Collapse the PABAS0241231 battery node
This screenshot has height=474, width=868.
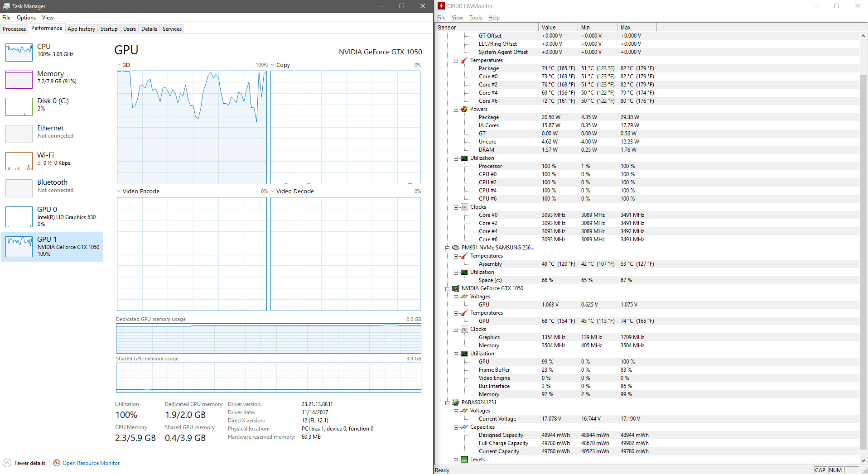click(447, 402)
